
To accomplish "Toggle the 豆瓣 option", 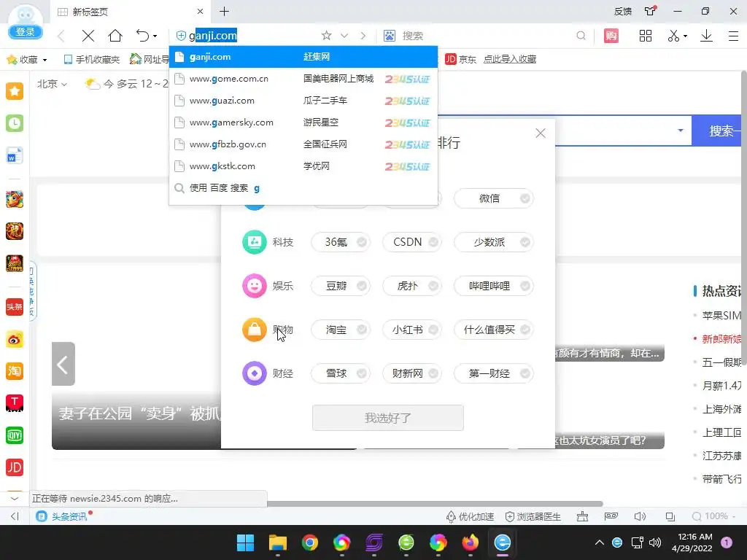I will point(341,286).
